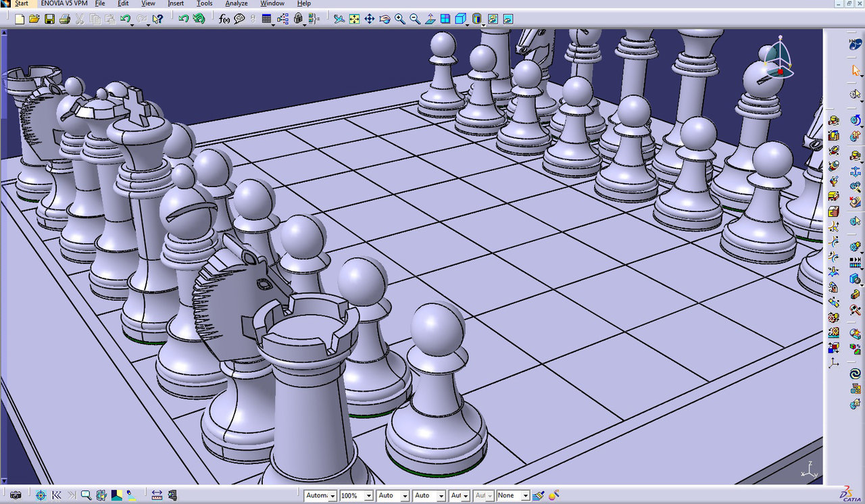This screenshot has width=865, height=504.
Task: Print using the printer icon
Action: (x=64, y=19)
